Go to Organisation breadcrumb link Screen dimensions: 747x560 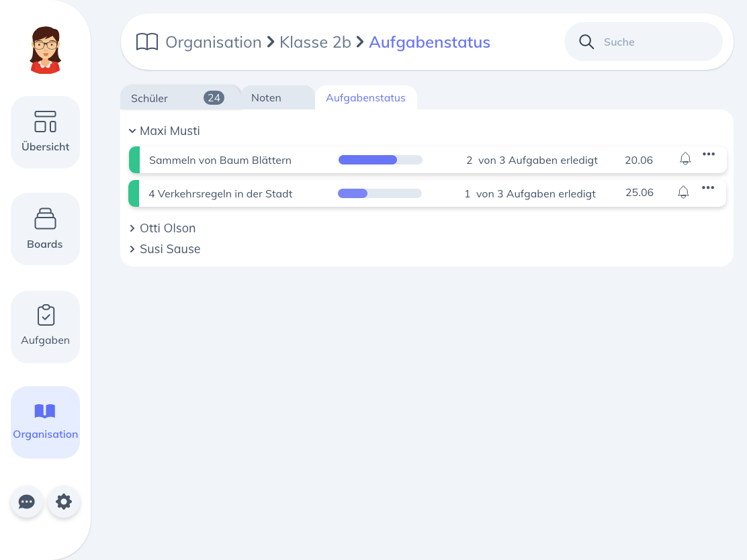[214, 42]
